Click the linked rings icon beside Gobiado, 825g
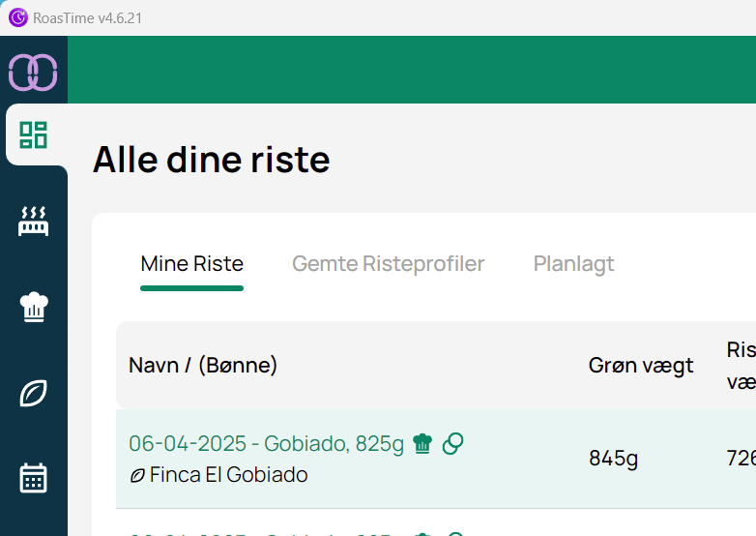Viewport: 756px width, 536px height. [452, 443]
